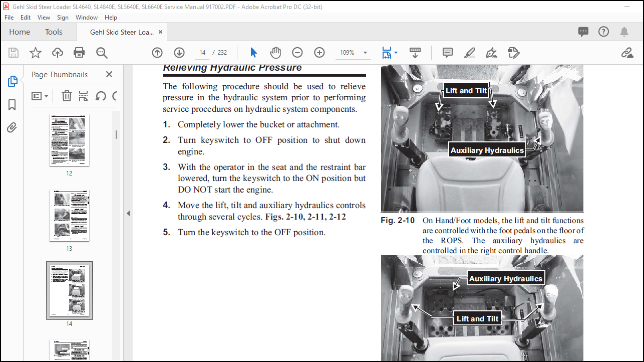This screenshot has width=644, height=362.
Task: Open the read mode keyboard-scroll icon
Action: pos(415,53)
